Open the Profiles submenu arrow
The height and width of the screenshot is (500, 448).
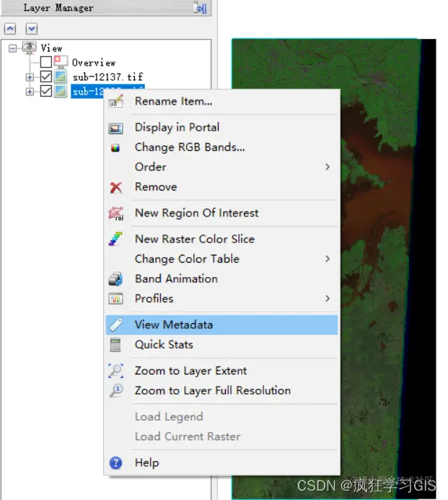pyautogui.click(x=328, y=299)
